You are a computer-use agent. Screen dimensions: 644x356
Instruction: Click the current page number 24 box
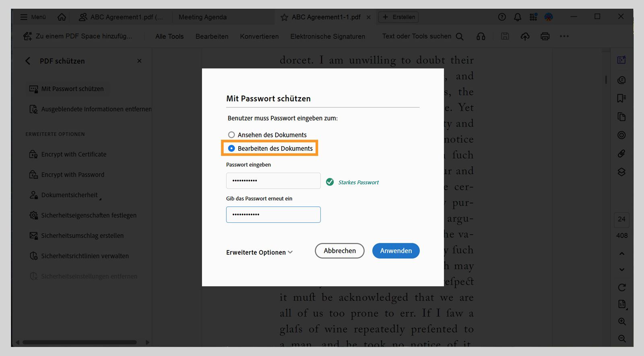(x=621, y=219)
